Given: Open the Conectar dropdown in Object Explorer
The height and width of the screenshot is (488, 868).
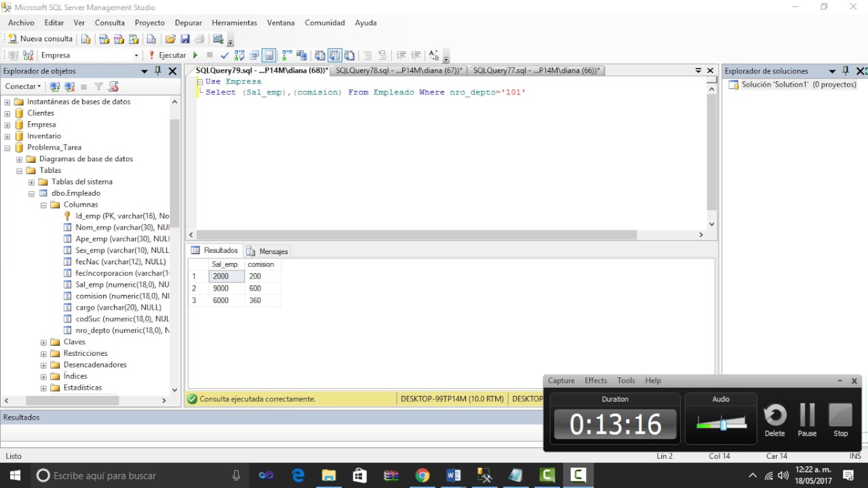Looking at the screenshot, I should (x=23, y=86).
